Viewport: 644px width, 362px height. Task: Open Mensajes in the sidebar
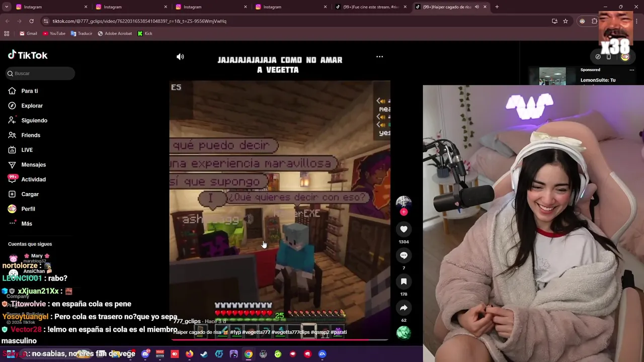(x=33, y=165)
